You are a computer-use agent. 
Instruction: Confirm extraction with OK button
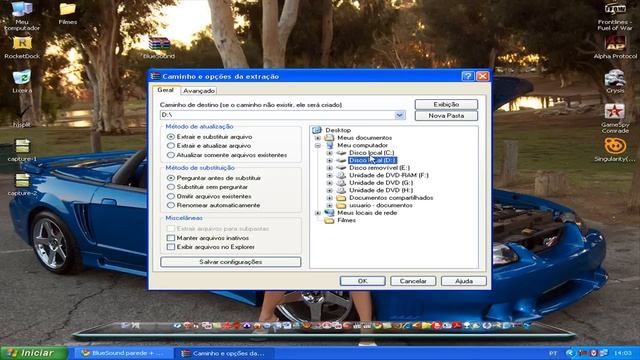click(362, 281)
